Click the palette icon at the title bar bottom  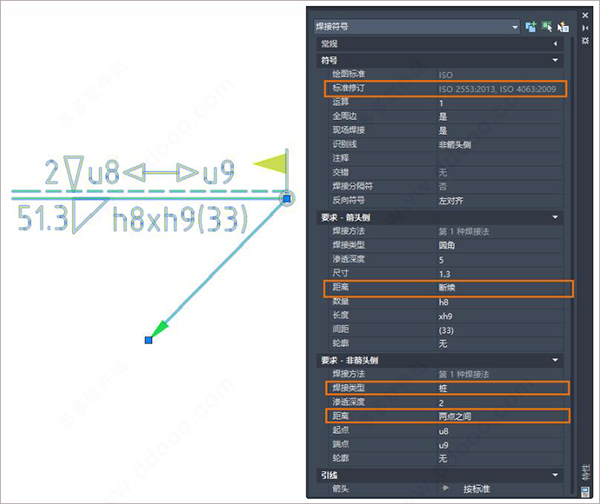(x=585, y=492)
